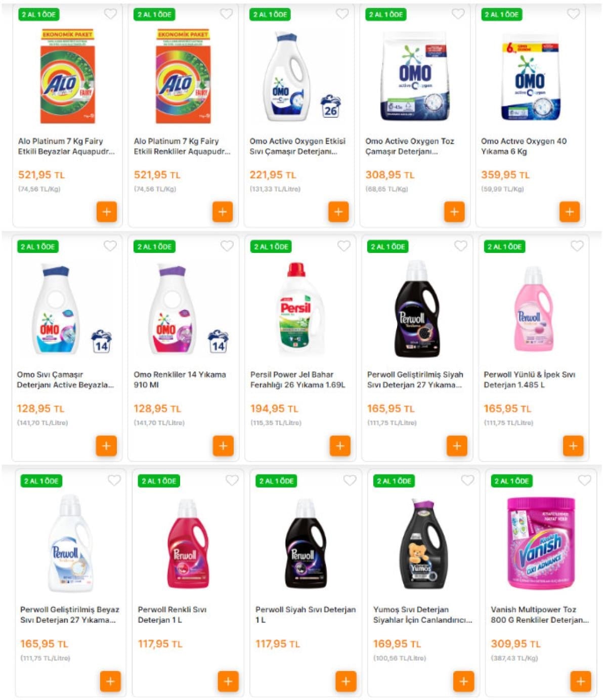This screenshot has height=700, width=607.
Task: Click 2 AL 1 ÖDE badge on Omo Sıvı Beyazlar
Action: click(38, 247)
